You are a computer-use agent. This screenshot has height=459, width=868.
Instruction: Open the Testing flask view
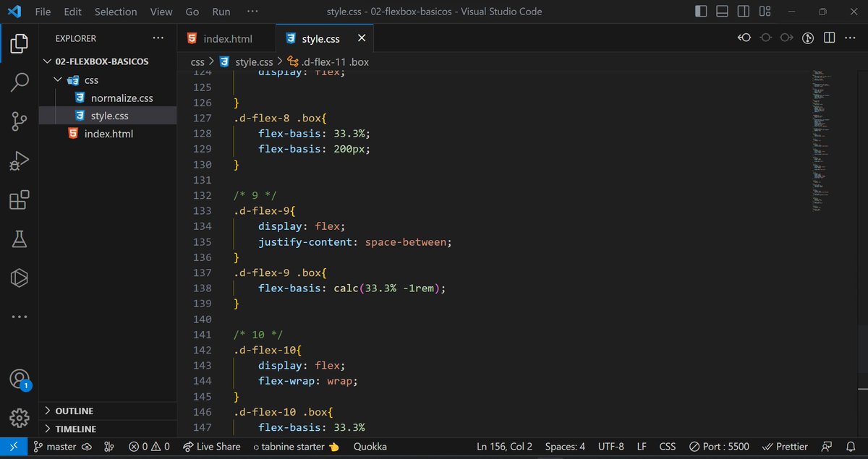20,239
